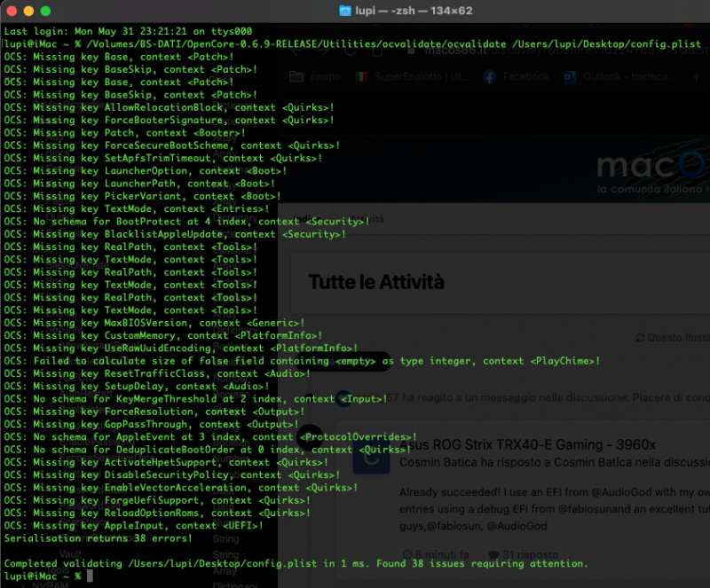Minimize Terminal using the yellow button
The width and height of the screenshot is (710, 588).
(x=28, y=11)
